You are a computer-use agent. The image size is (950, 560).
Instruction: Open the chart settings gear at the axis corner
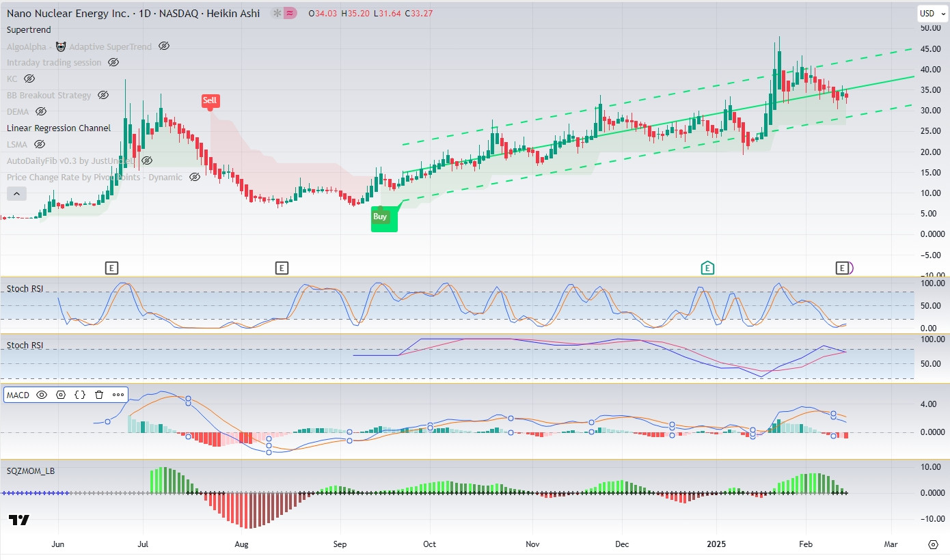click(934, 544)
